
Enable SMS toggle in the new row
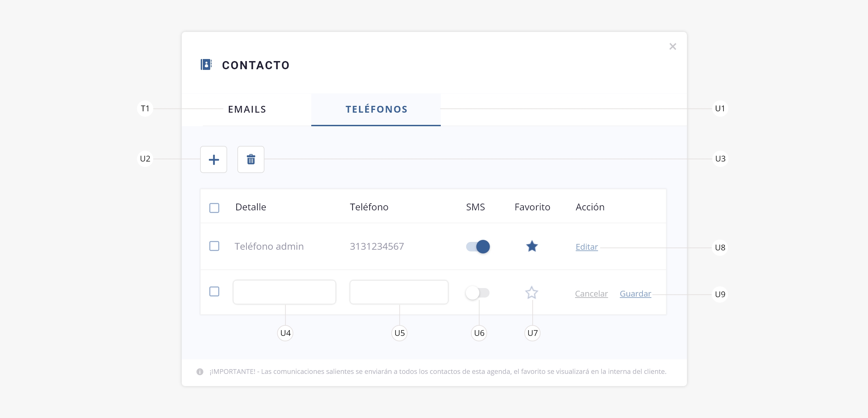pyautogui.click(x=477, y=293)
